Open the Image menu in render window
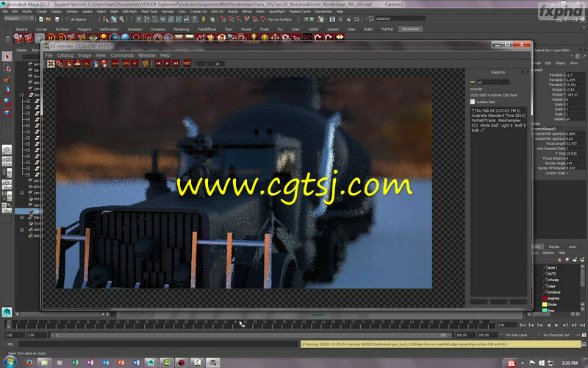The height and width of the screenshot is (368, 588). [x=85, y=55]
